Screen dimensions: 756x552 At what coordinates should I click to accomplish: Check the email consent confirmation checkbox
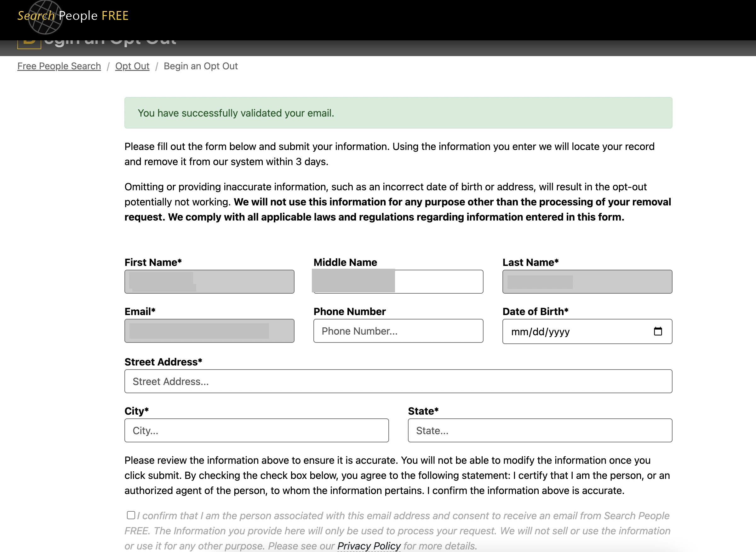tap(131, 515)
